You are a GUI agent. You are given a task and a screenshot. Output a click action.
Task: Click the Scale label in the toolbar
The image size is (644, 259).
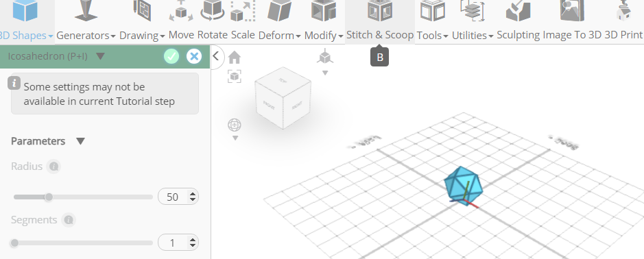[x=243, y=36]
